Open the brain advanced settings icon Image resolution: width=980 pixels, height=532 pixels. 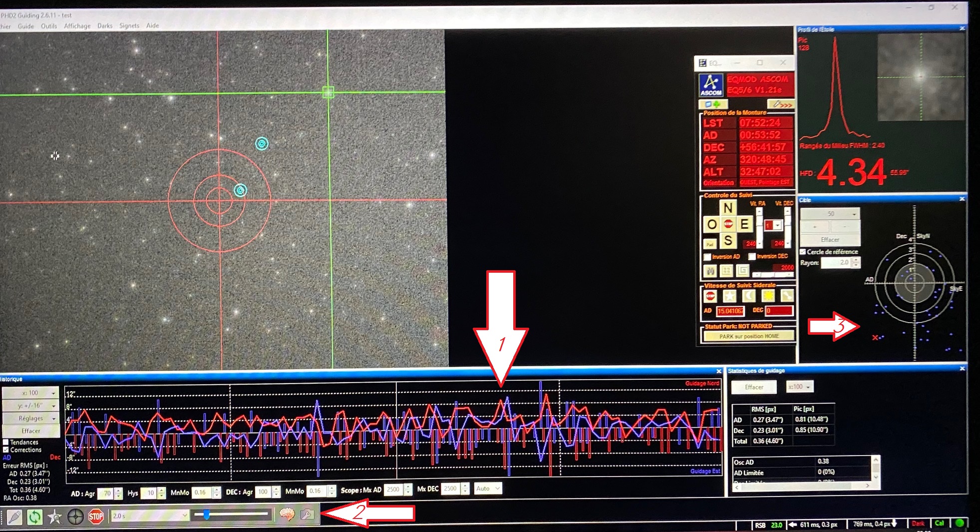[287, 514]
